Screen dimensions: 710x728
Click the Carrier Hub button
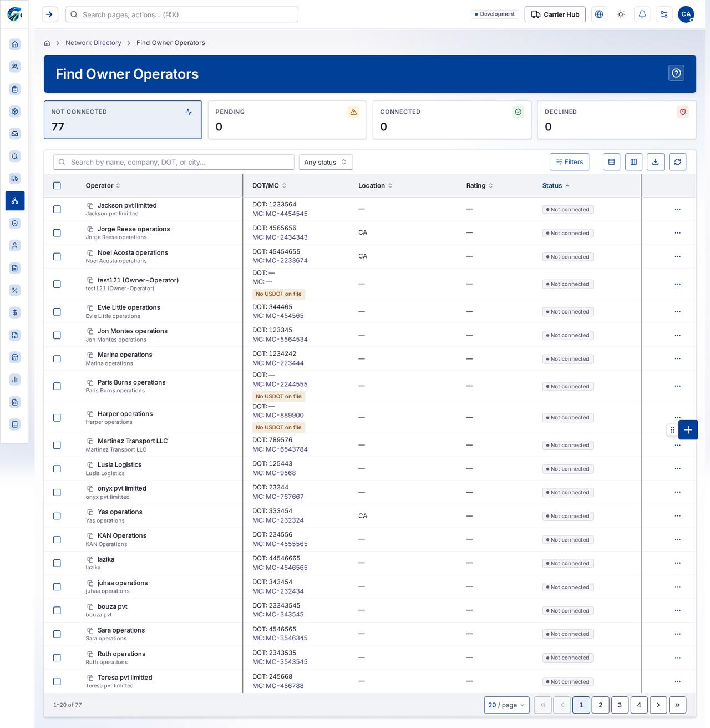555,14
